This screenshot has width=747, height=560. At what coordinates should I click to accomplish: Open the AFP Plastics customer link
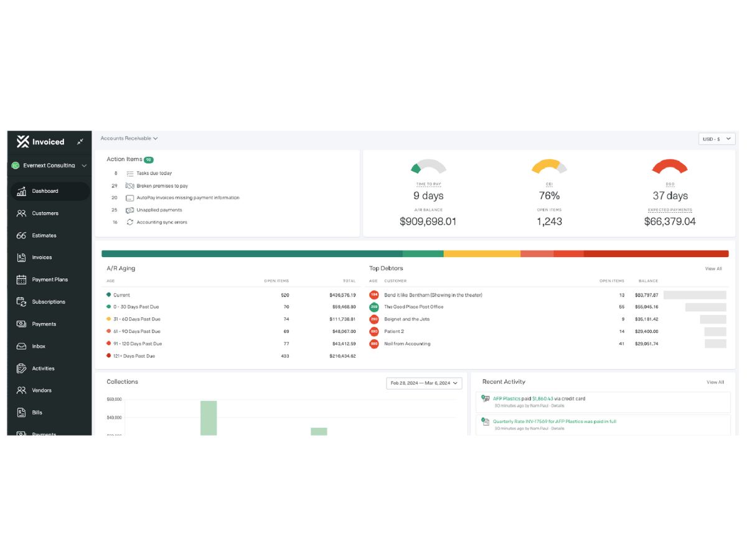(507, 399)
